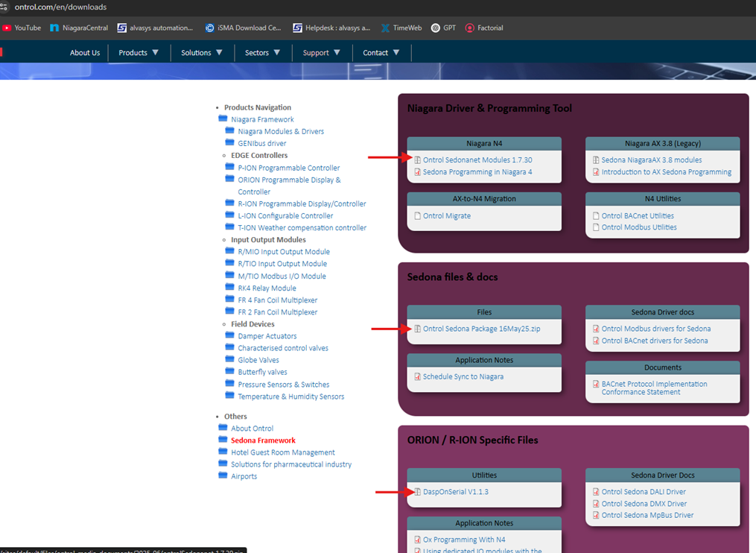The image size is (756, 553).
Task: Open the NiagaraCentral bookmark
Action: [79, 28]
